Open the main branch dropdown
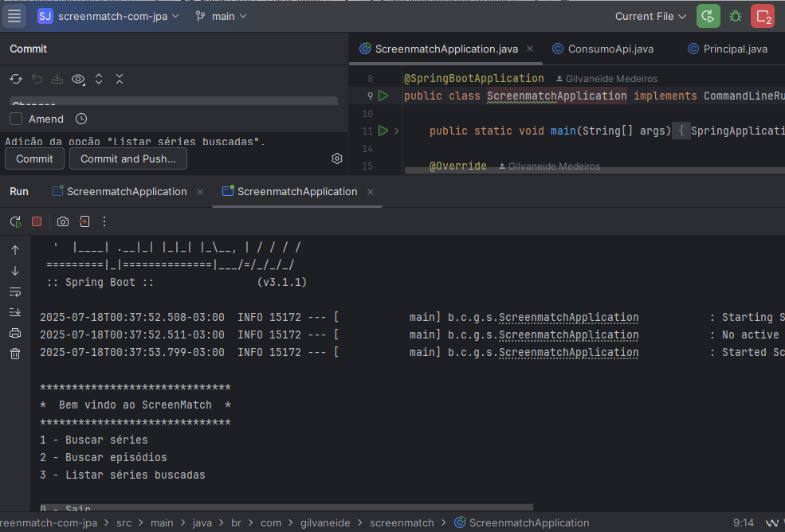The height and width of the screenshot is (532, 785). click(222, 16)
